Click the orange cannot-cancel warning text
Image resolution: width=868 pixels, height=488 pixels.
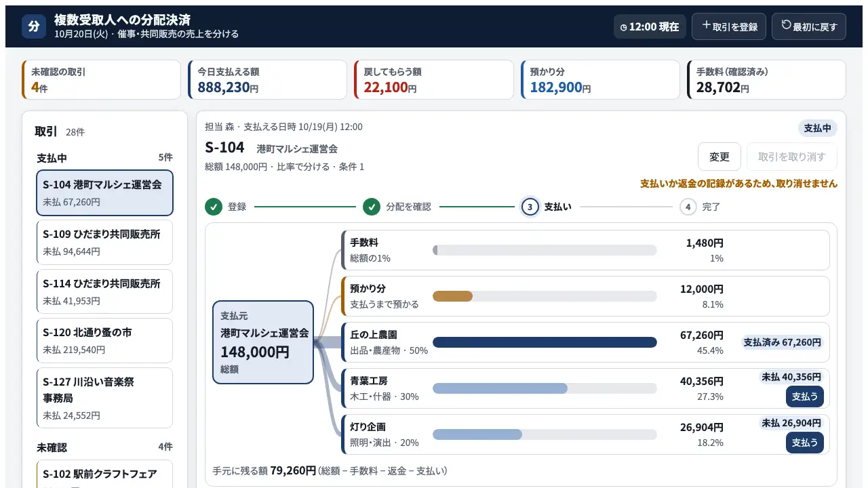738,184
